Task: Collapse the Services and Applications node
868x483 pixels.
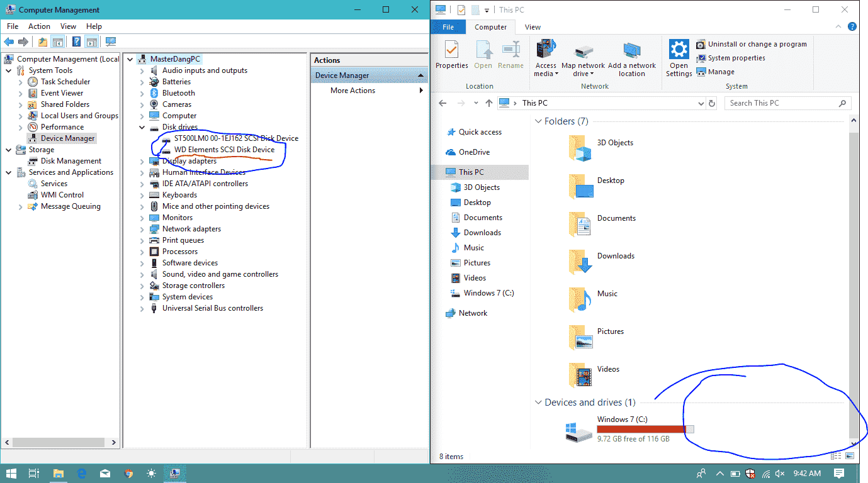Action: click(x=9, y=172)
